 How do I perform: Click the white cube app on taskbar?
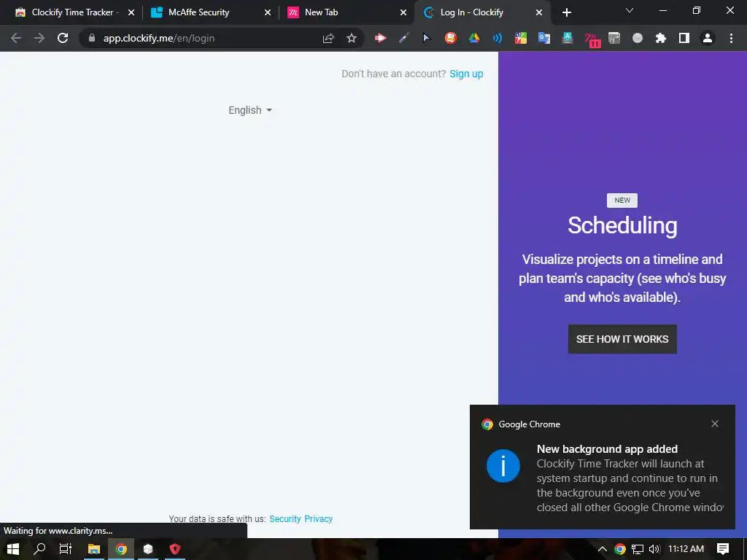pyautogui.click(x=148, y=549)
